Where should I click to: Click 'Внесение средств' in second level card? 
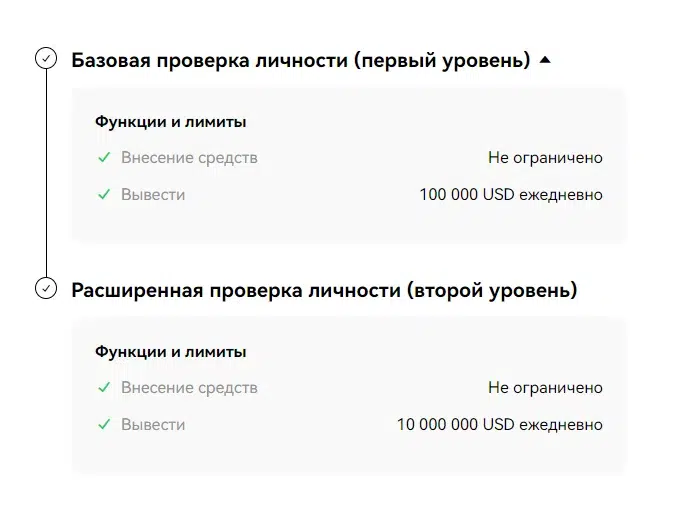pos(189,388)
